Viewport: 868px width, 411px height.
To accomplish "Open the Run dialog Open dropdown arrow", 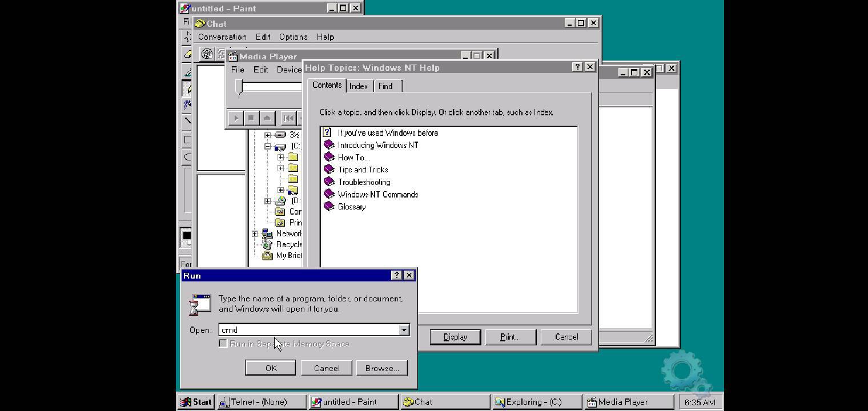I will [x=404, y=330].
